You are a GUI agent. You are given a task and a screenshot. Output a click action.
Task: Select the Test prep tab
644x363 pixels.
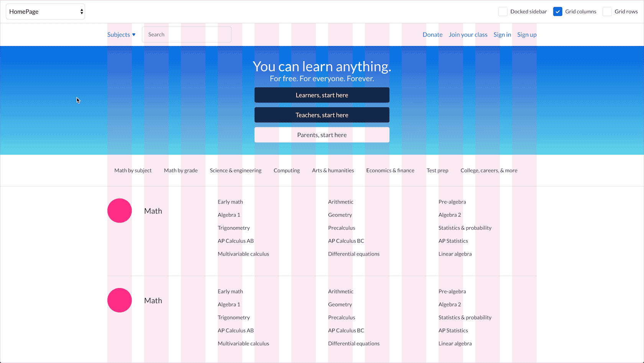click(437, 170)
